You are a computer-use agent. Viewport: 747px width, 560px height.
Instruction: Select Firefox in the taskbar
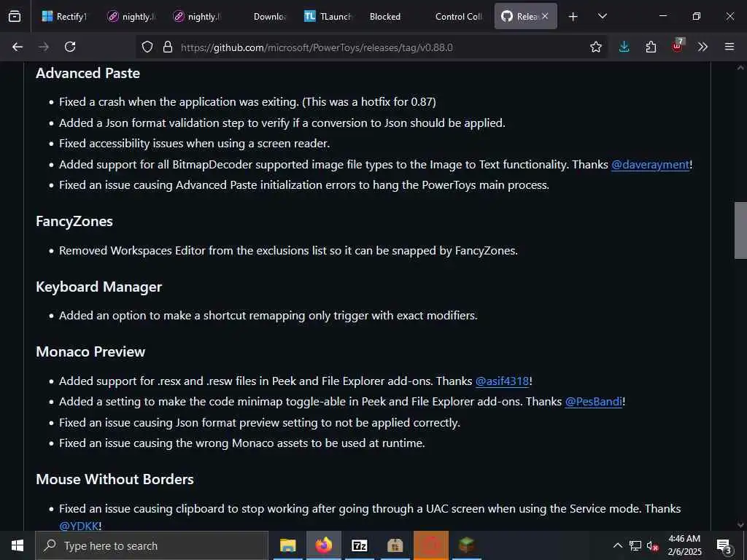tap(323, 545)
